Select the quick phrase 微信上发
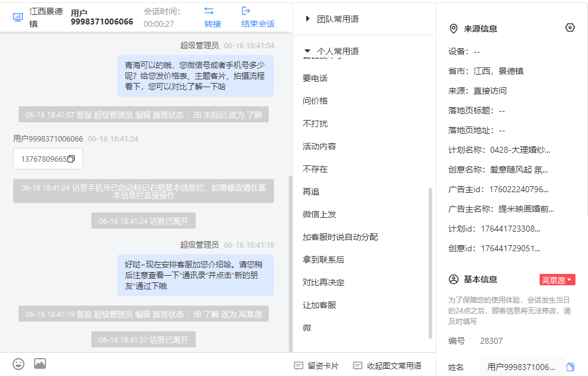 [x=319, y=214]
